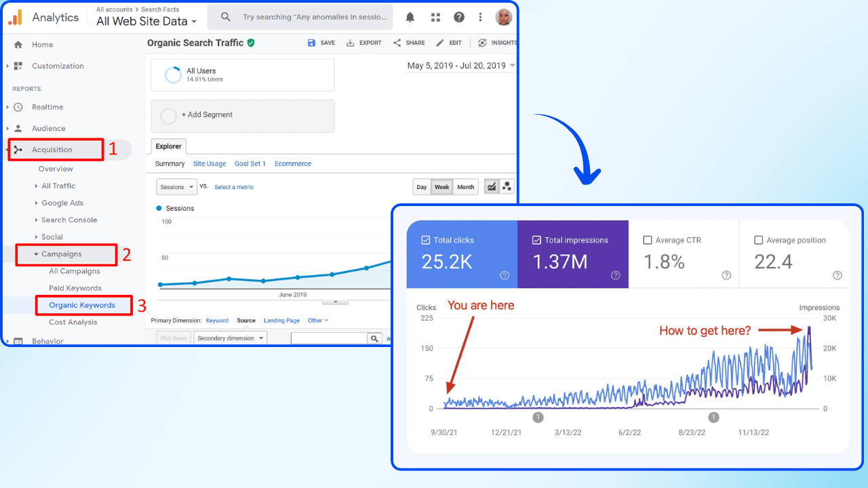Click the Total clicks help icon
868x488 pixels.
(x=505, y=275)
